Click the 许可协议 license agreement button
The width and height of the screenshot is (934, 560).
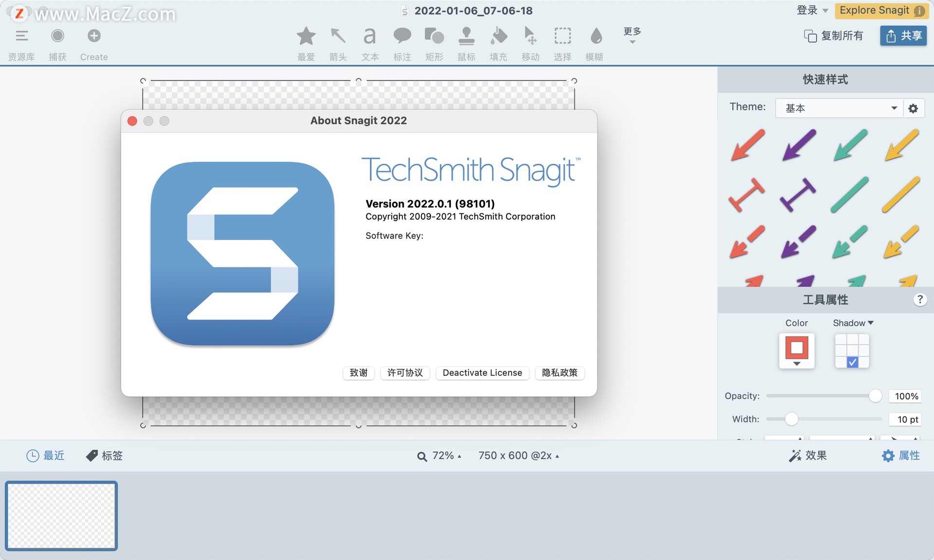point(405,373)
